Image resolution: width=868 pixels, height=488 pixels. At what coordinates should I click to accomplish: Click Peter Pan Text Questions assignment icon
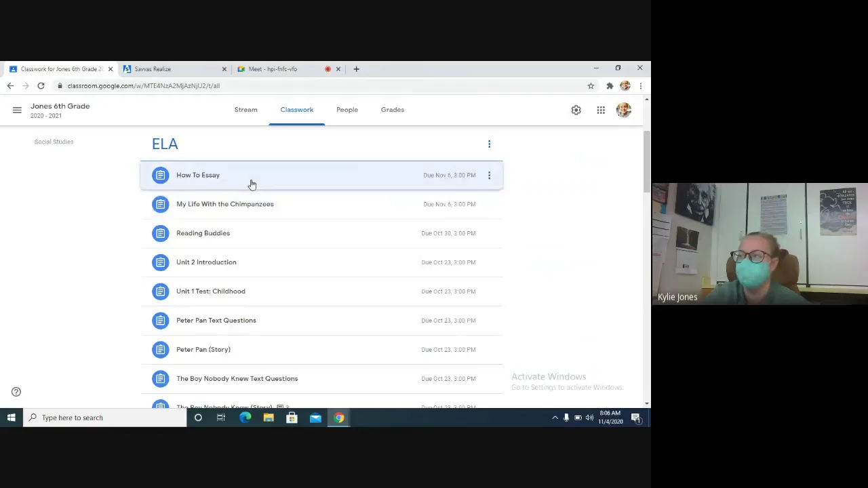[x=160, y=321]
